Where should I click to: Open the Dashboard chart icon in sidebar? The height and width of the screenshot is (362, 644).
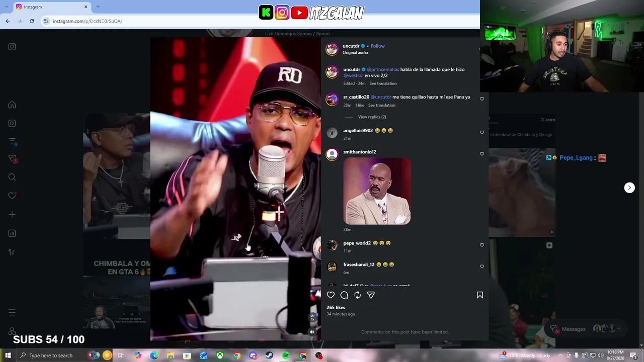(x=12, y=233)
